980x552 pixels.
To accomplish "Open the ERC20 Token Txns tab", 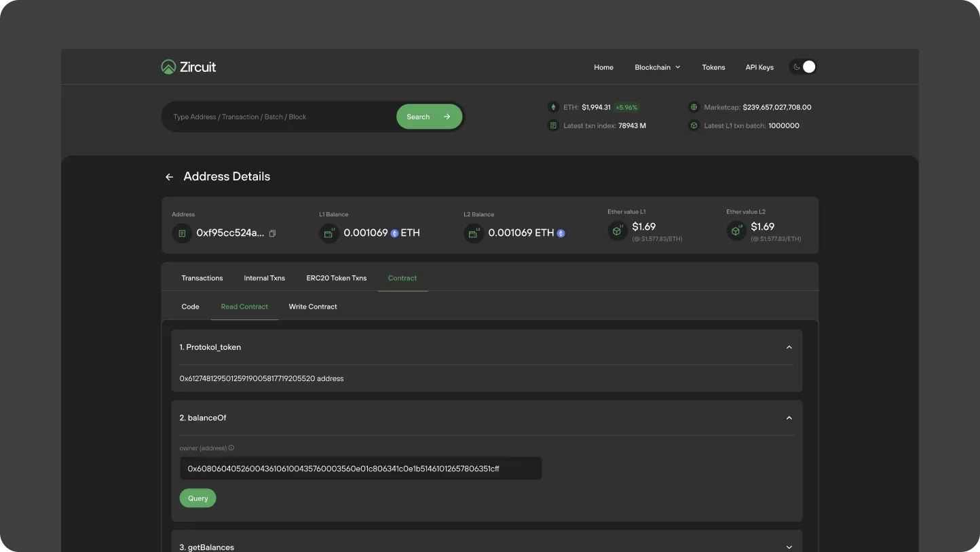I will tap(337, 278).
